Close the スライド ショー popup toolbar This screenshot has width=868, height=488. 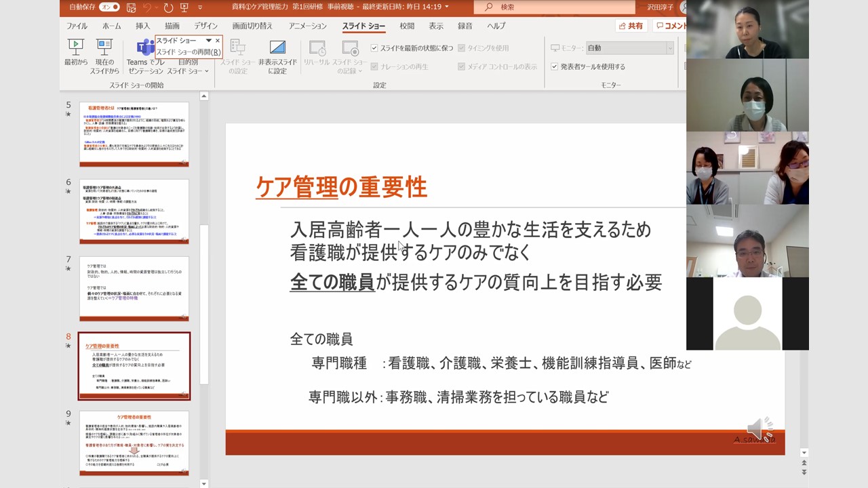click(x=218, y=41)
